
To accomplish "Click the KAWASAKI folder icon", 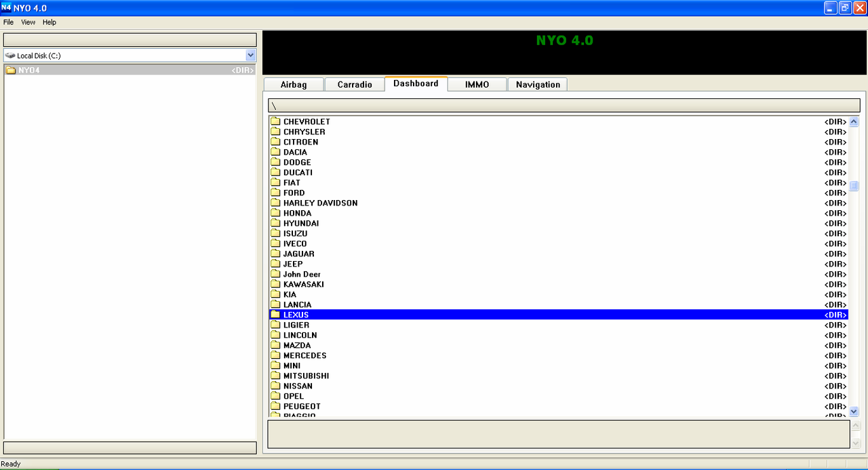I will (275, 284).
